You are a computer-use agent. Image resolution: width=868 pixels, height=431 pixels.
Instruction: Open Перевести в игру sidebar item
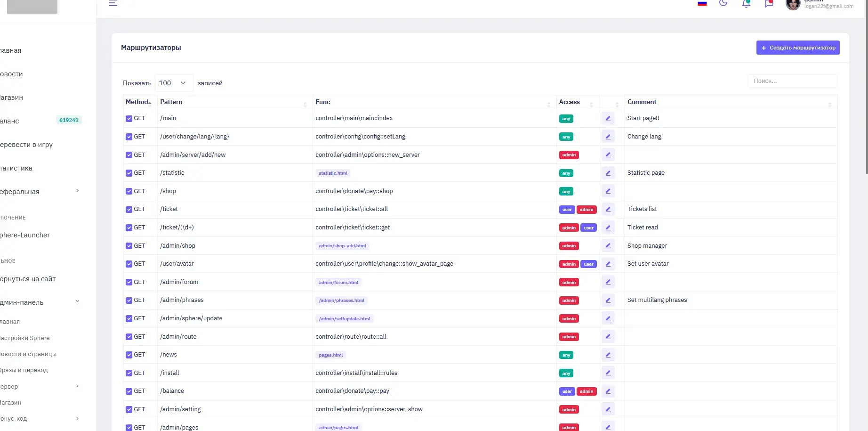[26, 145]
